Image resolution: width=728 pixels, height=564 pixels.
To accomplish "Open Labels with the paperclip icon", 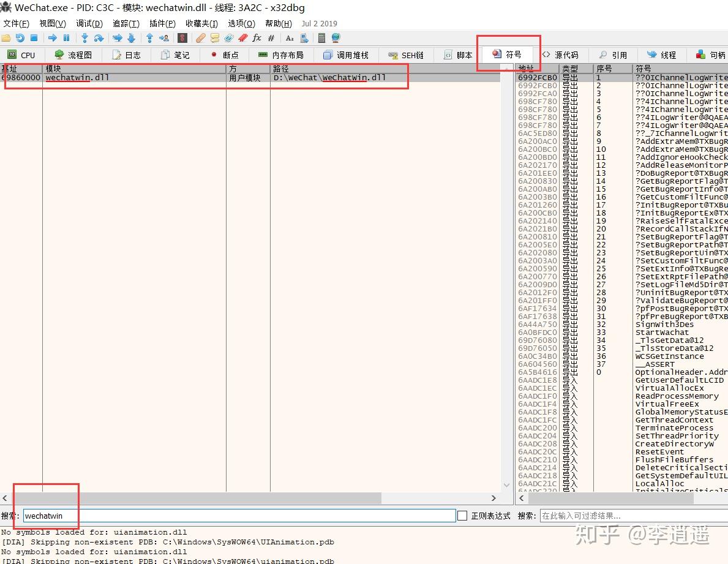I will click(x=228, y=38).
